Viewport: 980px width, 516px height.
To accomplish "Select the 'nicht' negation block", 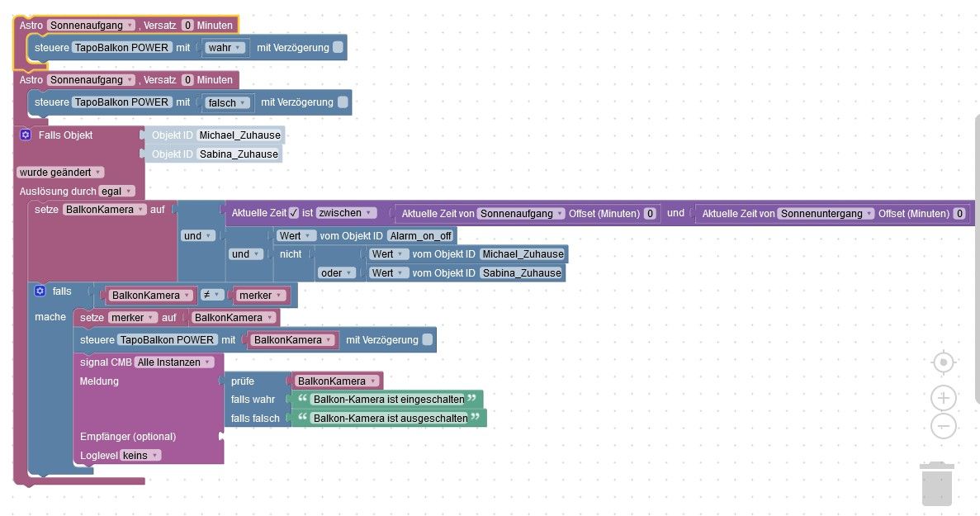I will 291,254.
